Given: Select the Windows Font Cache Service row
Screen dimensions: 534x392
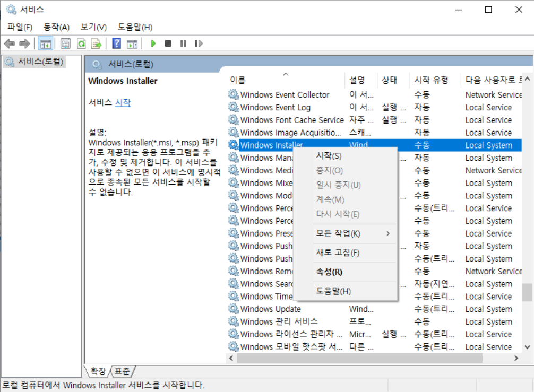Looking at the screenshot, I should coord(375,120).
